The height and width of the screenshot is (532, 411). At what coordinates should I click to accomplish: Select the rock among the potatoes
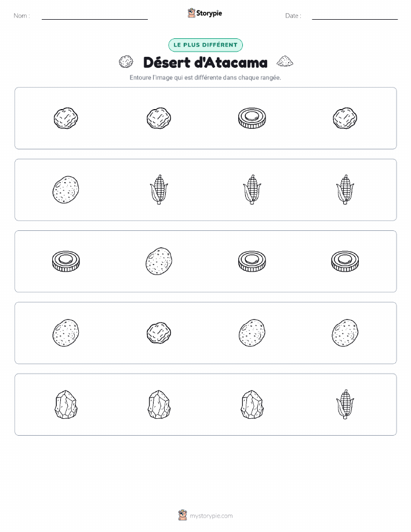pyautogui.click(x=159, y=333)
